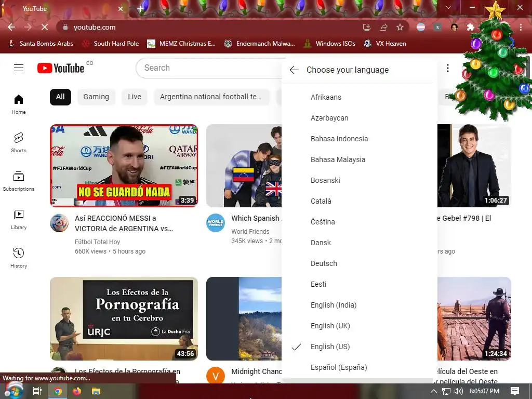This screenshot has width=532, height=399.
Task: Open the tab search chevron
Action: 448,7
